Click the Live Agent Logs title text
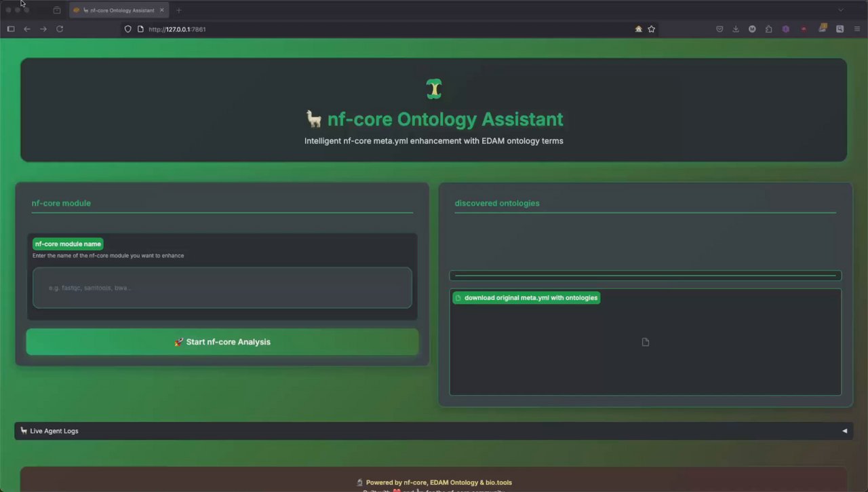This screenshot has height=492, width=868. (54, 431)
